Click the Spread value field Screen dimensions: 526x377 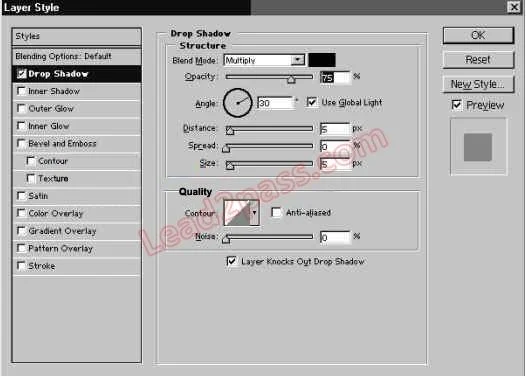[335, 147]
